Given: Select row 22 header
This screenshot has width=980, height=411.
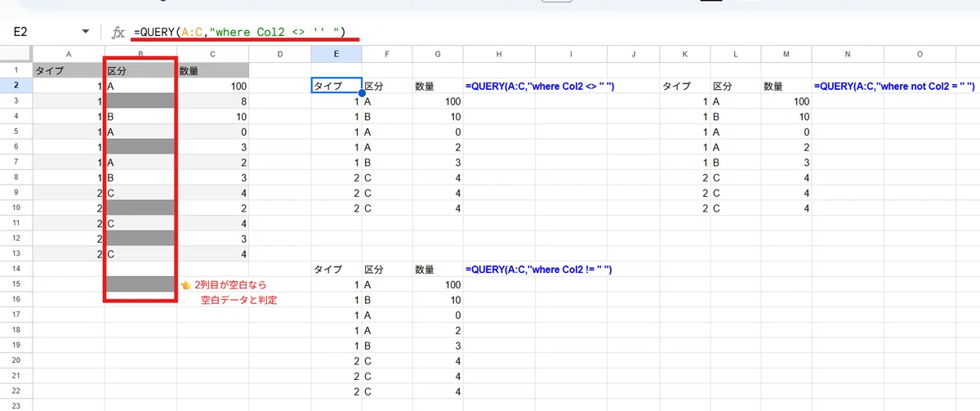Looking at the screenshot, I should click(16, 390).
